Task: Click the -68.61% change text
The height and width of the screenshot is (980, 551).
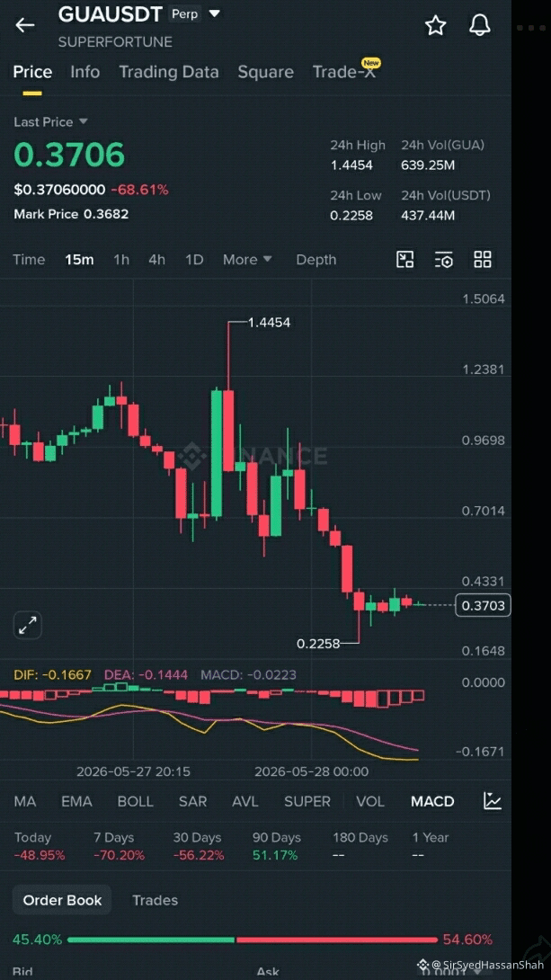Action: tap(139, 190)
